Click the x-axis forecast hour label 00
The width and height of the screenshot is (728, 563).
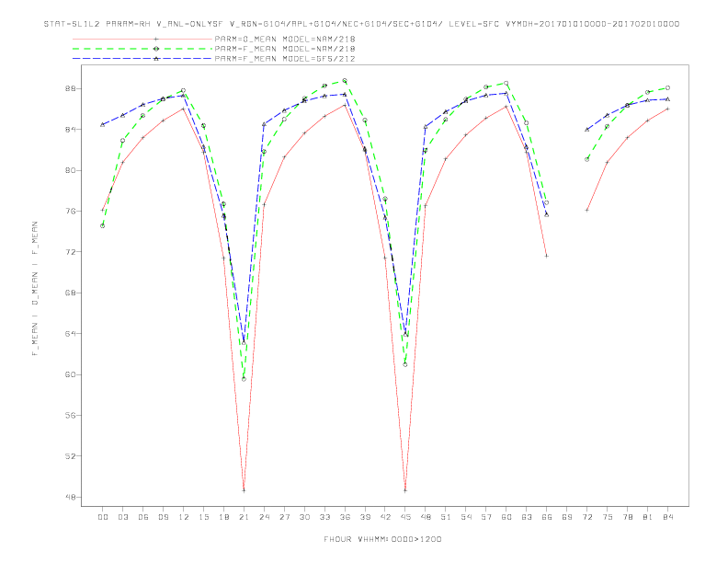(x=103, y=517)
